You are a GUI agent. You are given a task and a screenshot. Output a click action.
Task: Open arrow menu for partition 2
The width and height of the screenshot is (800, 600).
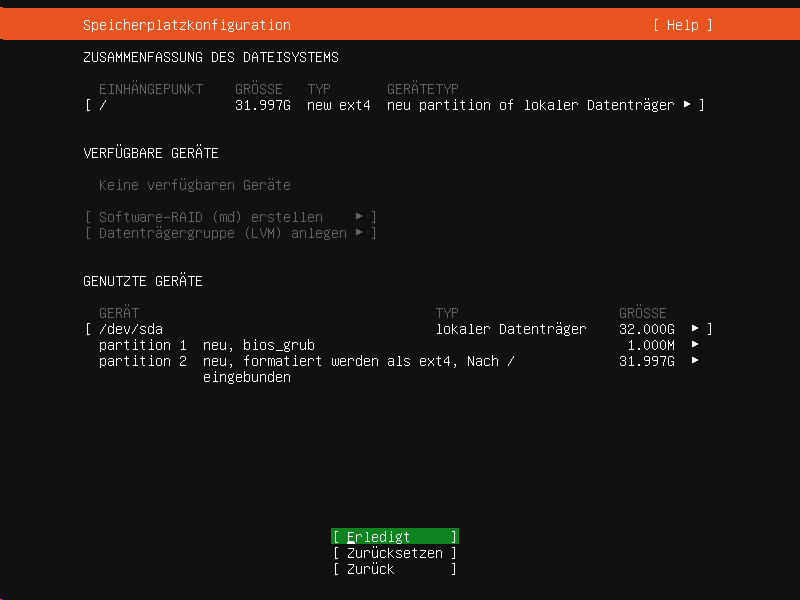[695, 361]
